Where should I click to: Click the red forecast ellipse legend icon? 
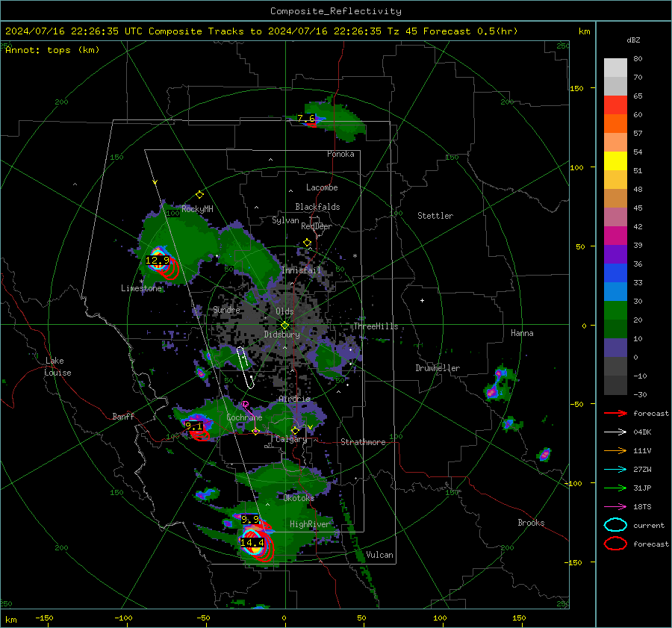click(615, 544)
